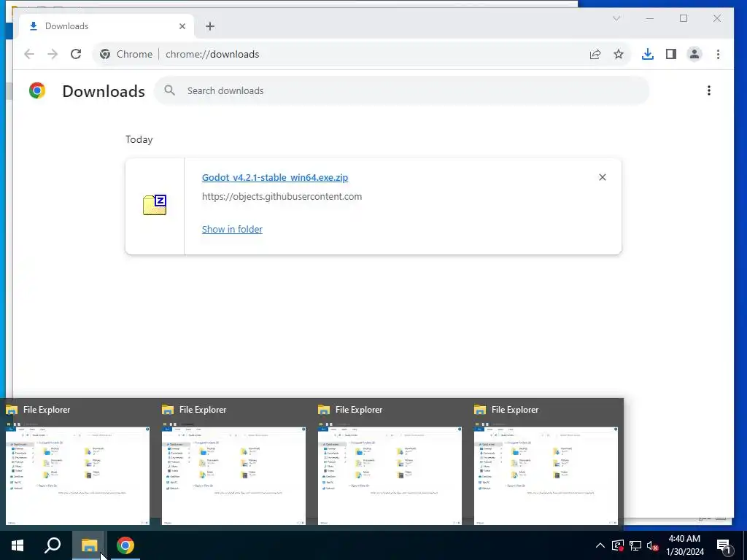Select the first File Explorer preview thumbnail
The width and height of the screenshot is (747, 560).
(77, 475)
